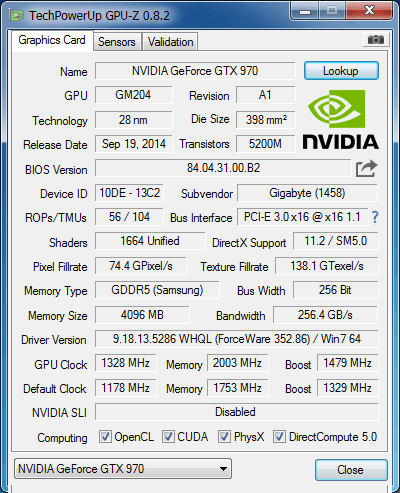Switch to the Validation tab

[170, 42]
